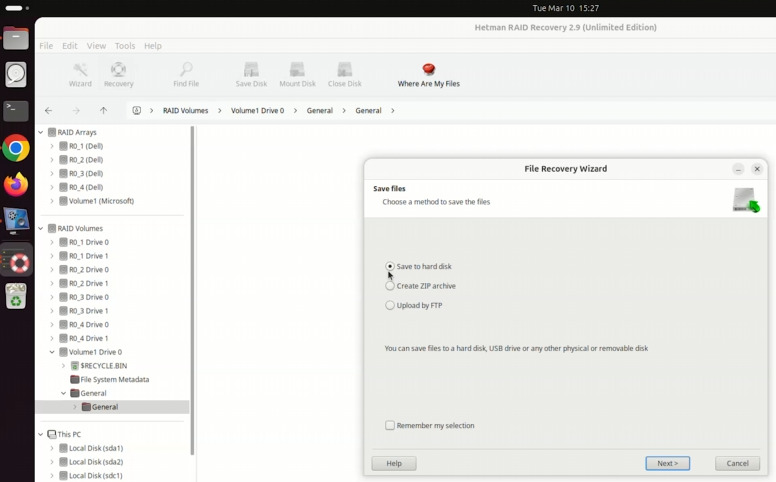The height and width of the screenshot is (482, 776).
Task: Select R0_4 Drive 1 volume
Action: (x=84, y=338)
